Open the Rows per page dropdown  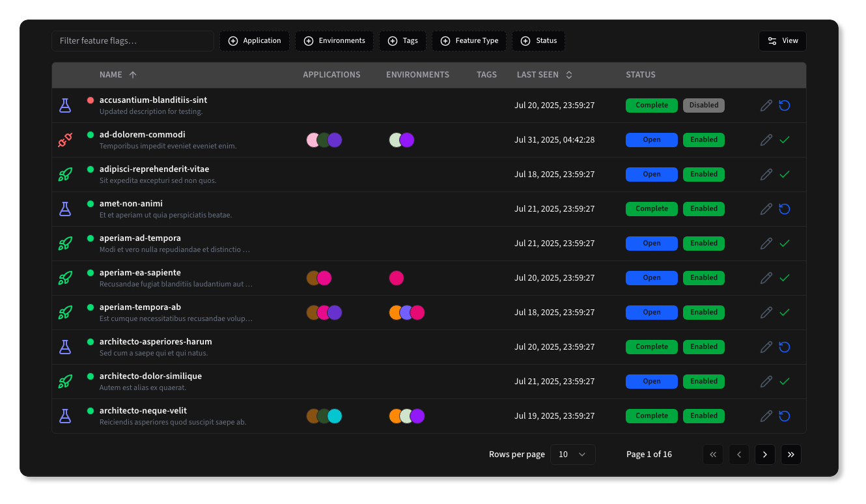pyautogui.click(x=572, y=455)
